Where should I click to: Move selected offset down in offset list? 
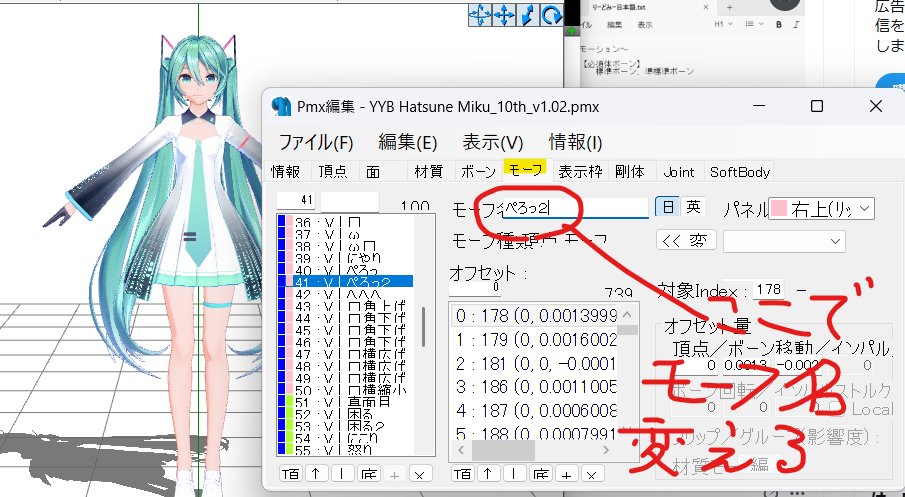pyautogui.click(x=514, y=474)
